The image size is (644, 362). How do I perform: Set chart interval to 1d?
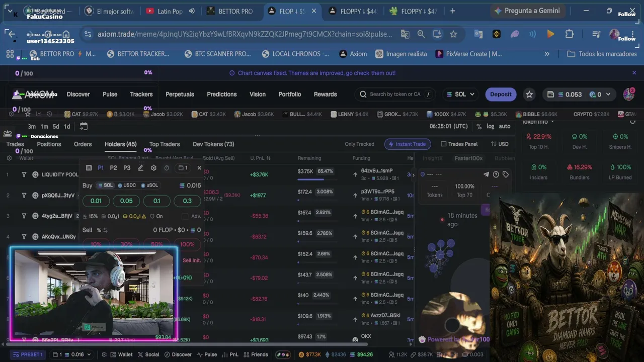(x=67, y=126)
